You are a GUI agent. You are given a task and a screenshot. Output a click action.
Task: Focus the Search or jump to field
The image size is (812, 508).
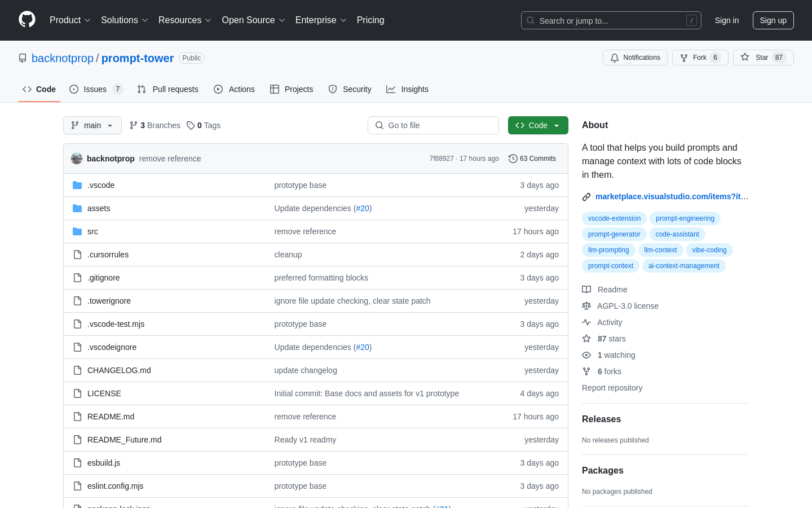pos(611,20)
